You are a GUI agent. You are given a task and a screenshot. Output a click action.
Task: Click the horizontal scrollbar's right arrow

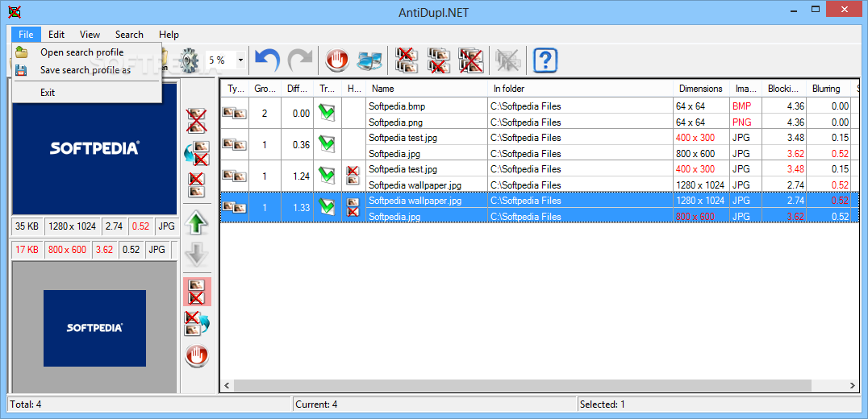click(x=853, y=385)
